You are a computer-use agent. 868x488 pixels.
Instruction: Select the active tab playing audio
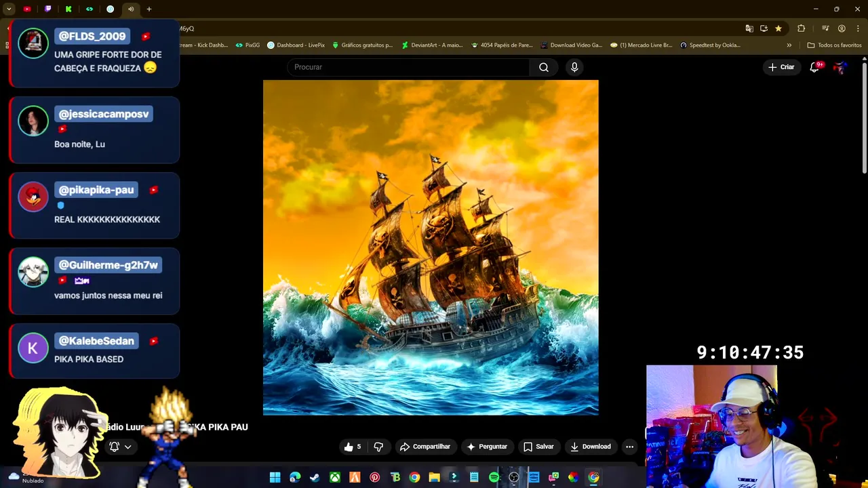(x=131, y=9)
